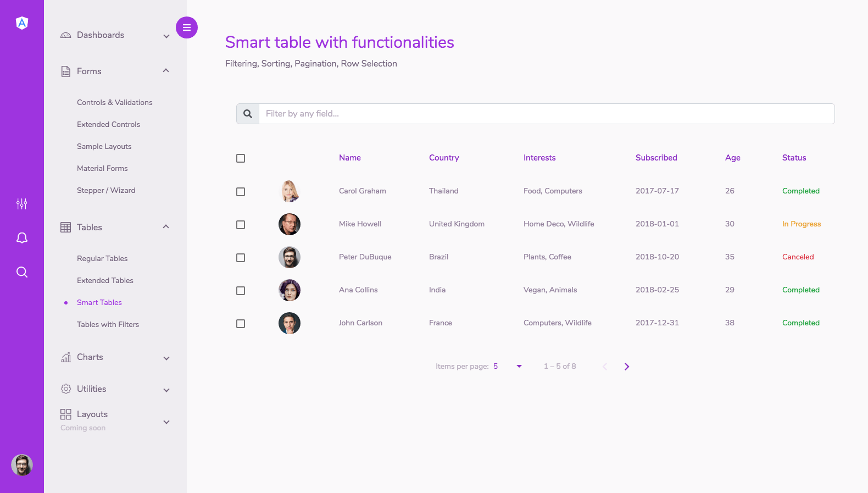The height and width of the screenshot is (493, 868).
Task: Click the filter magnifier icon
Action: pos(248,114)
